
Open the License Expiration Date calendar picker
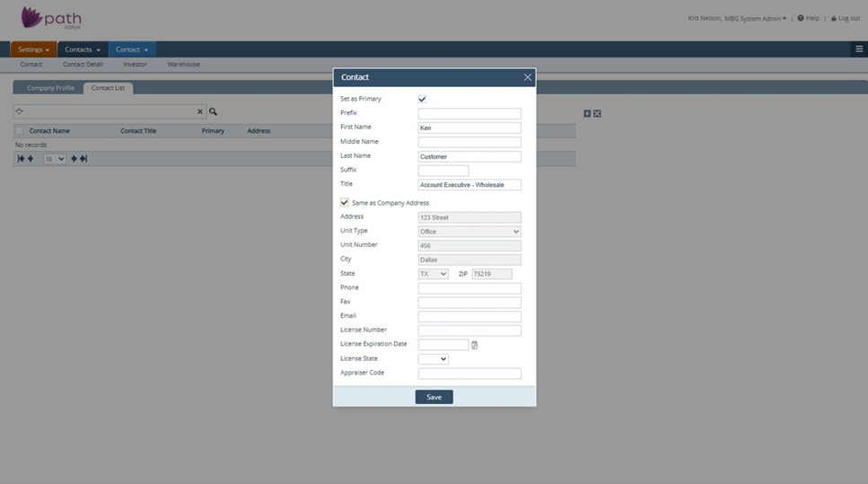click(475, 345)
